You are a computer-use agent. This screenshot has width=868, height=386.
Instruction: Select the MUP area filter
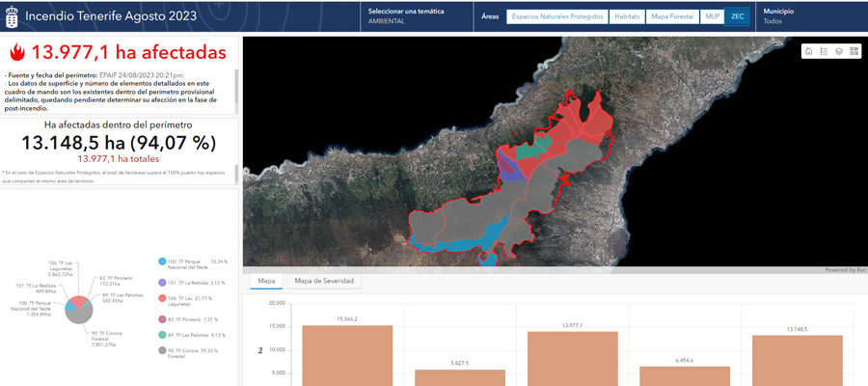click(x=712, y=16)
